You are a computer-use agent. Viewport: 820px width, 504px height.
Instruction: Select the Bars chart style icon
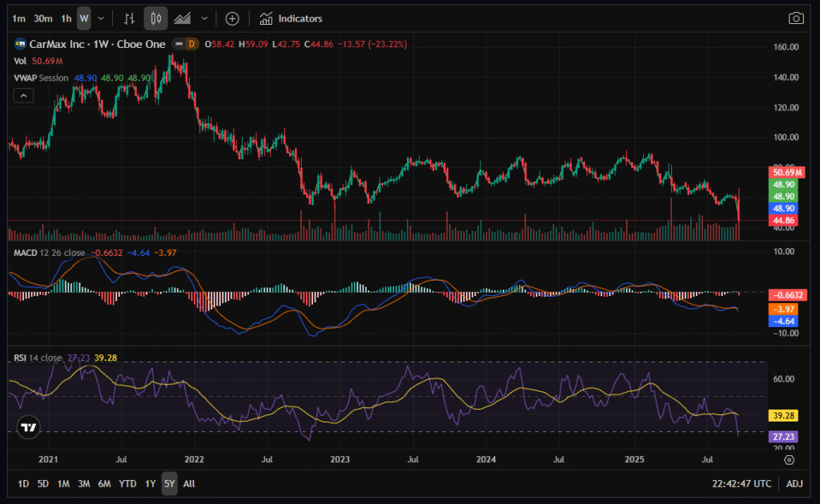[x=129, y=18]
